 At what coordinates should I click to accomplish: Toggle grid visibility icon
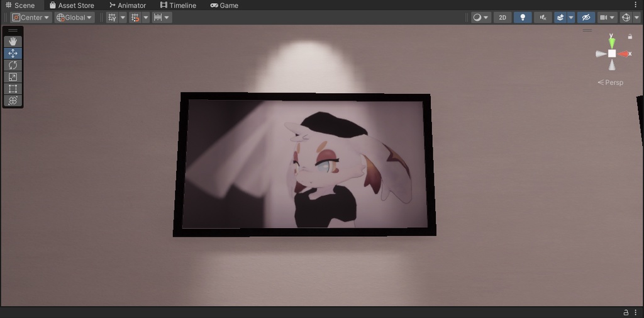point(112,17)
